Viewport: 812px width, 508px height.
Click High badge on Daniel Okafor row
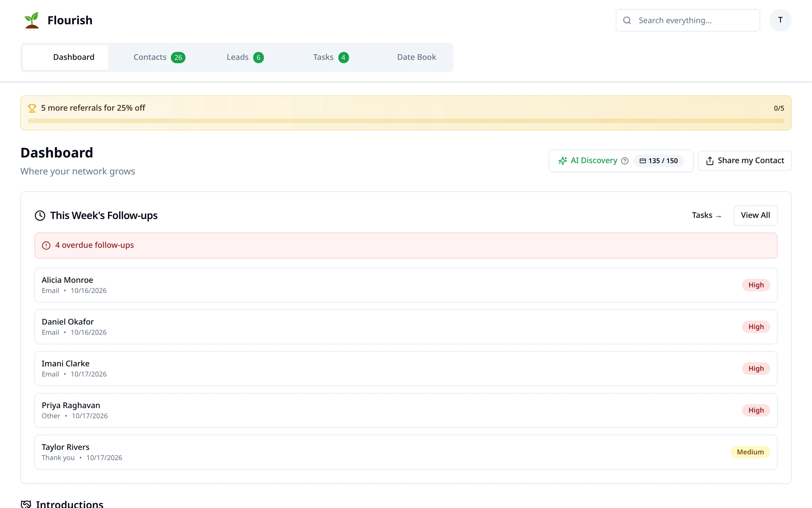756,326
